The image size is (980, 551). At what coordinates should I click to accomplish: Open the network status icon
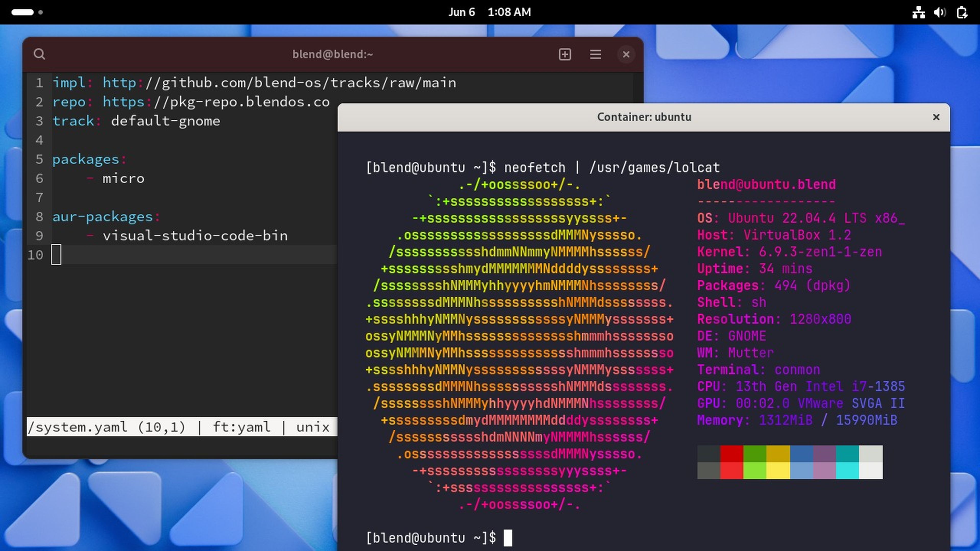(918, 12)
